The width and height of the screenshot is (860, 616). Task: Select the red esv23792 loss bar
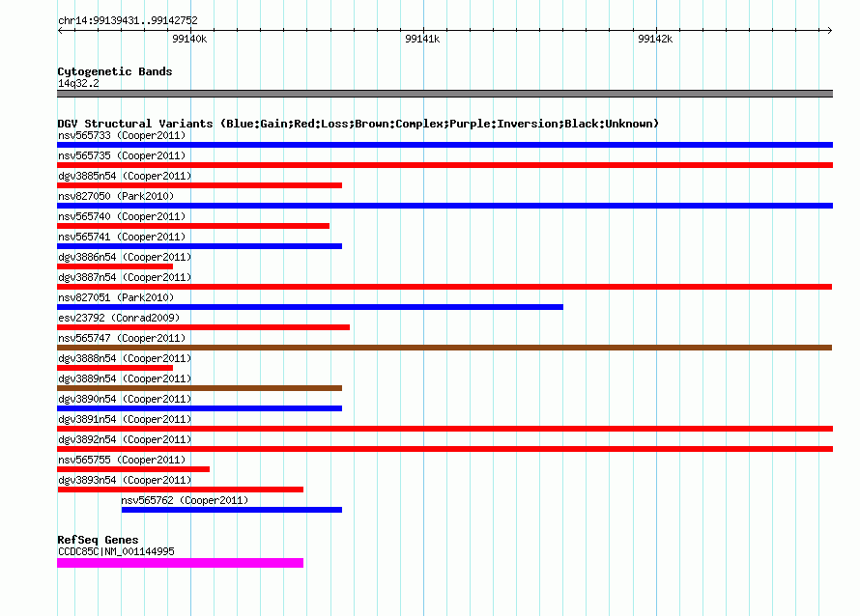pyautogui.click(x=204, y=327)
